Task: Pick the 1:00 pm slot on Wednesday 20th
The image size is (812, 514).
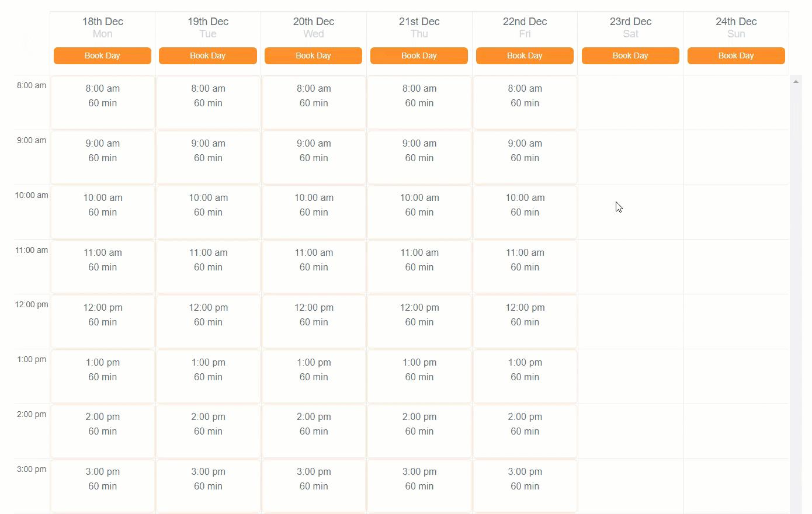Action: 314,376
